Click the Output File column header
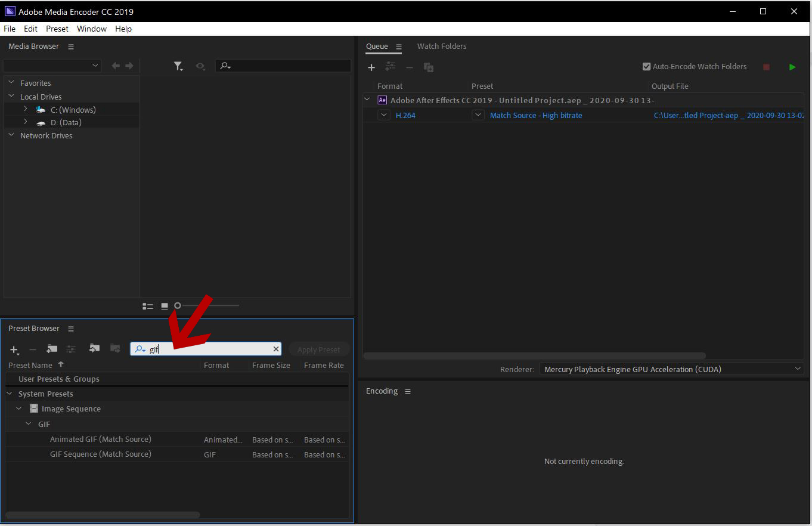The image size is (812, 526). (670, 86)
